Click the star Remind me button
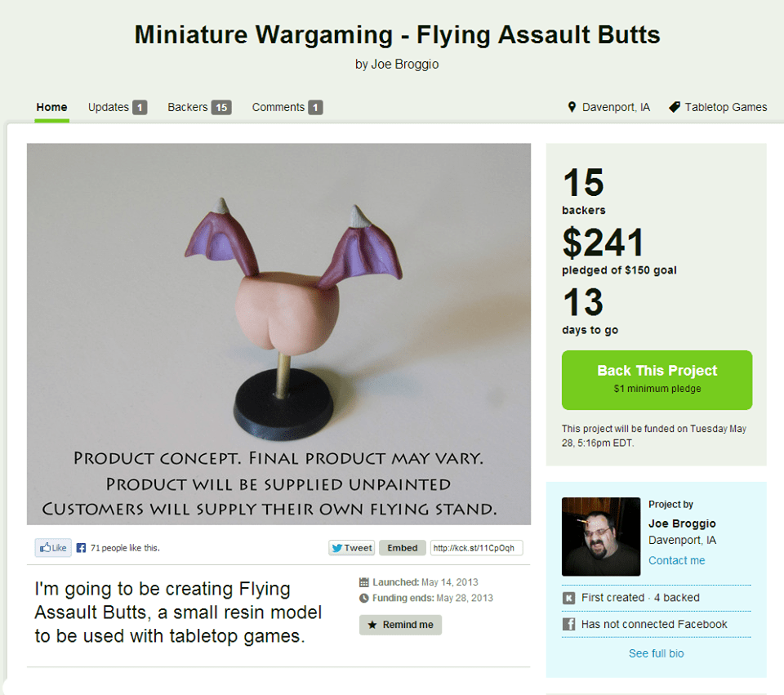784x695 pixels. coord(400,625)
